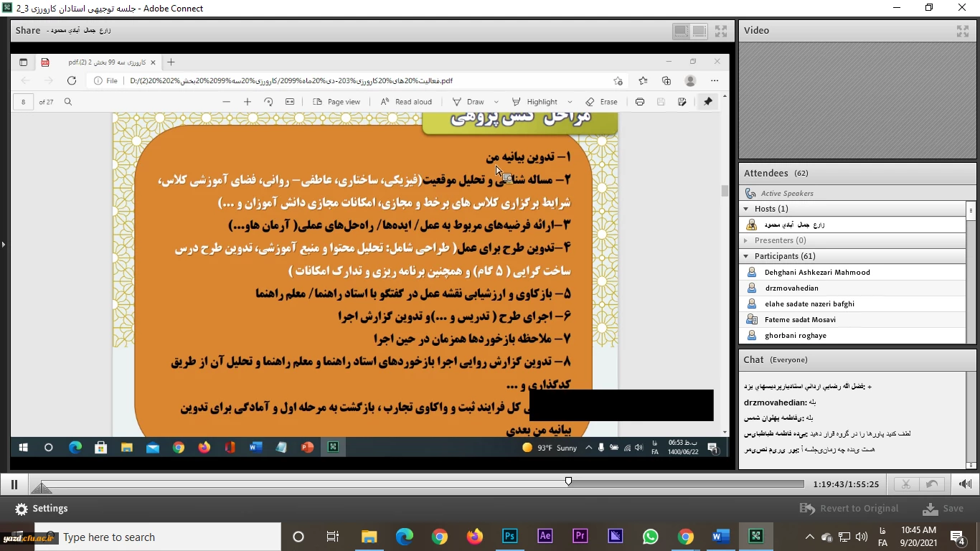Open the recording Settings gear
980x551 pixels.
[x=22, y=509]
